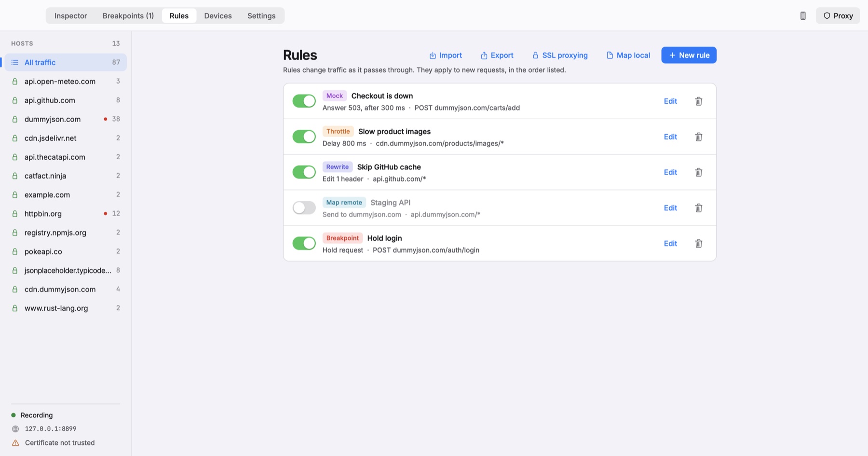Image resolution: width=868 pixels, height=456 pixels.
Task: Click the list icon beside All traffic
Action: [15, 62]
